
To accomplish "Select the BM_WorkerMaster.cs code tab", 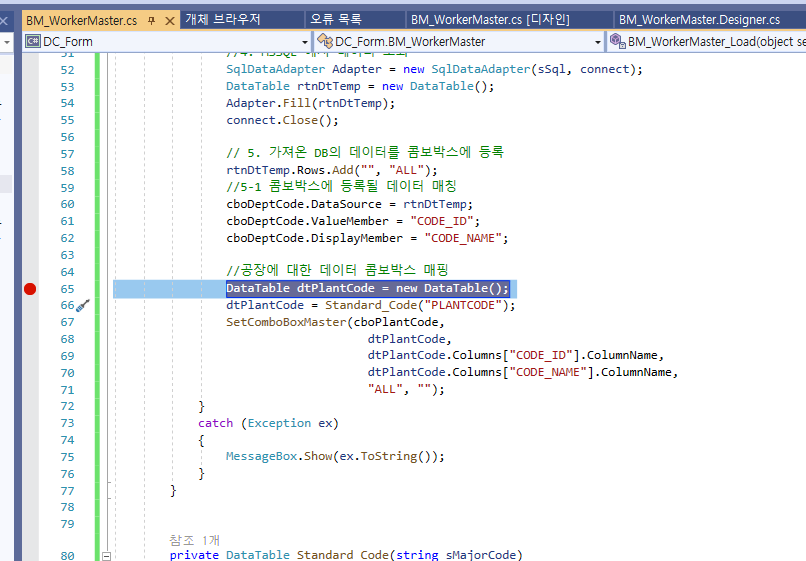I will 82,21.
